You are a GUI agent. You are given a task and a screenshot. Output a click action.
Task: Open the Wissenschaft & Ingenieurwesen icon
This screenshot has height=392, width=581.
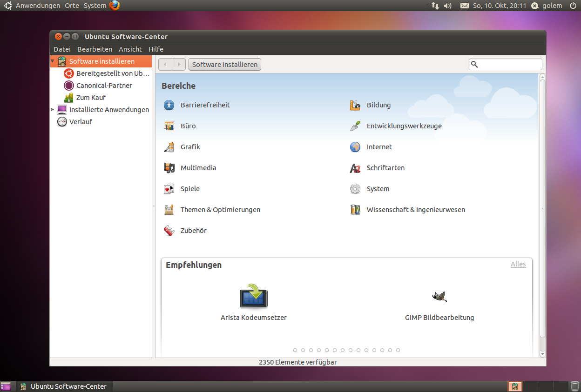click(x=355, y=210)
